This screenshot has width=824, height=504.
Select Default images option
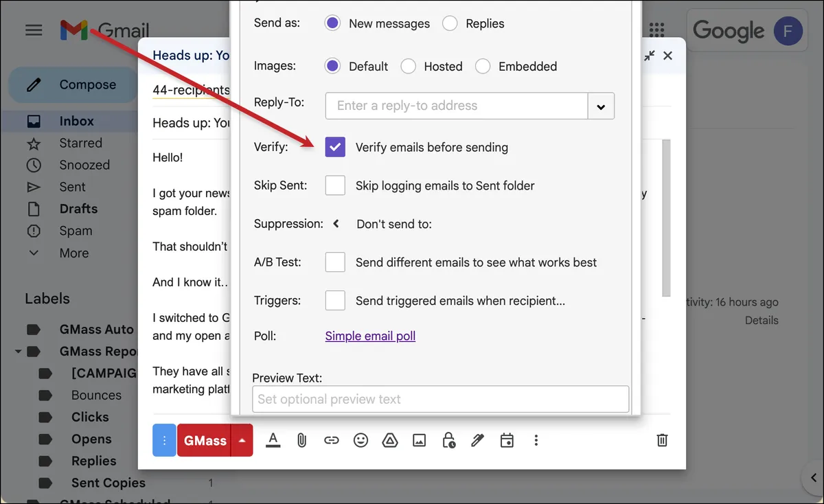[332, 67]
